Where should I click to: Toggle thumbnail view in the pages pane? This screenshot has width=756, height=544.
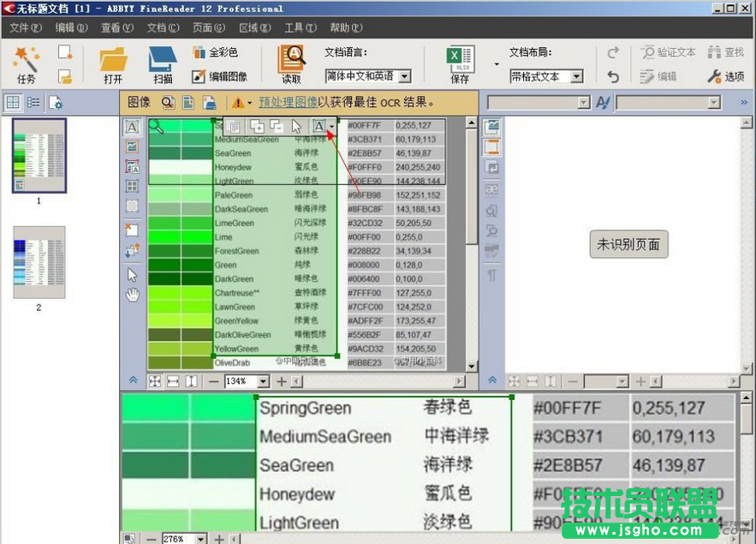point(12,102)
